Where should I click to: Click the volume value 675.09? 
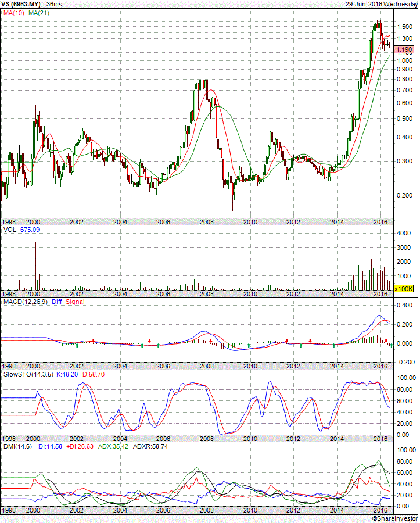30,230
